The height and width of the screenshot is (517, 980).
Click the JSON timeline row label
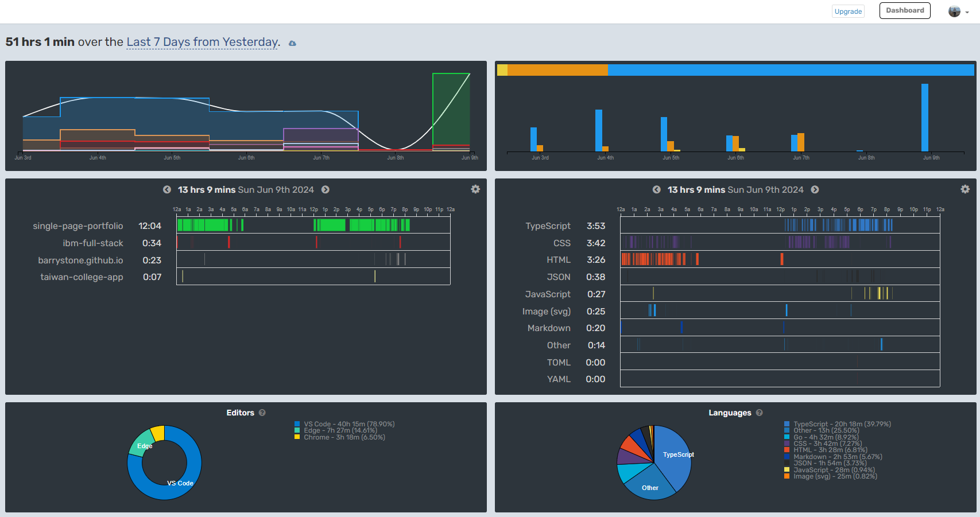click(559, 277)
